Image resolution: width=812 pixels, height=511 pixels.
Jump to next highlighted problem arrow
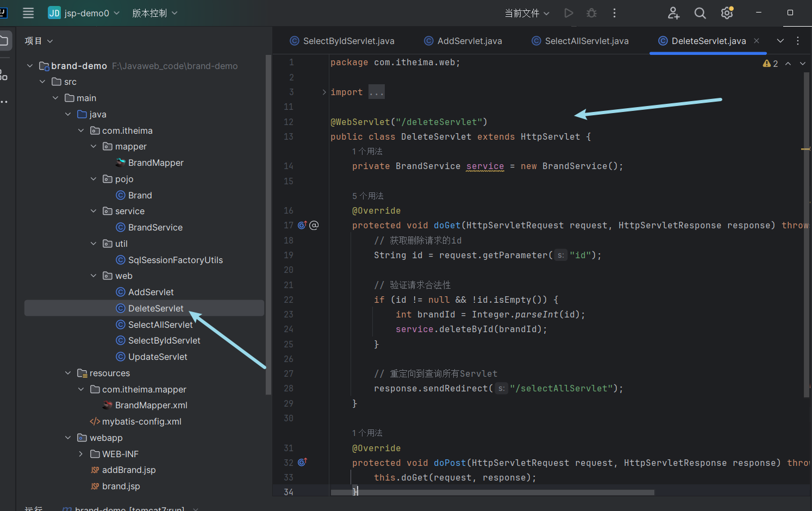tap(802, 64)
